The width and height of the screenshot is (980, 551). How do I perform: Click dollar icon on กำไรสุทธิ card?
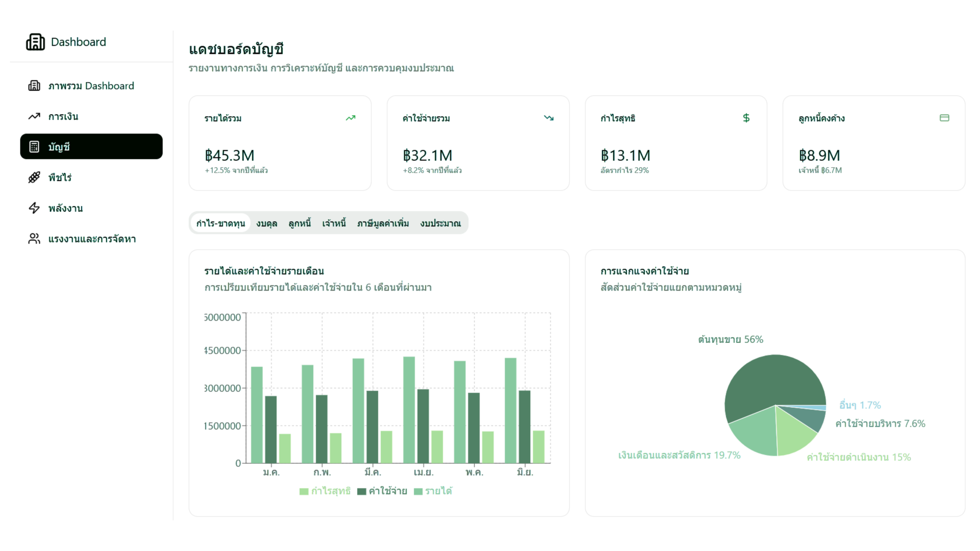[746, 118]
